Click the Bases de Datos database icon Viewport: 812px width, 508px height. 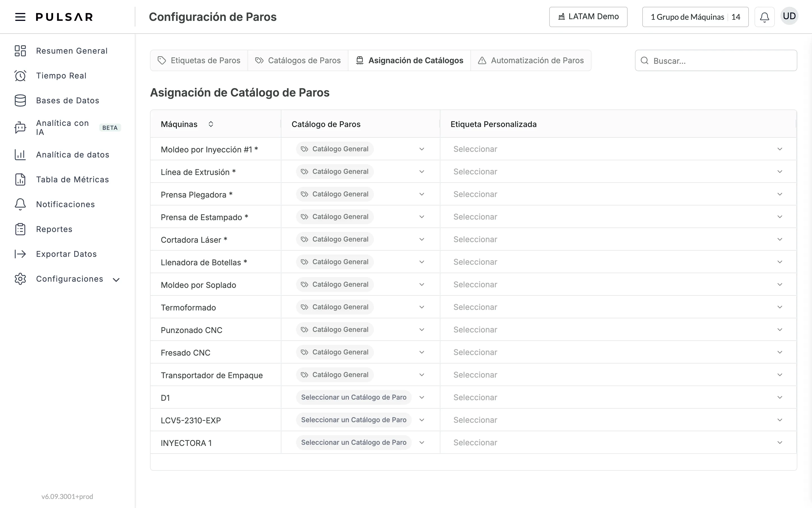20,100
